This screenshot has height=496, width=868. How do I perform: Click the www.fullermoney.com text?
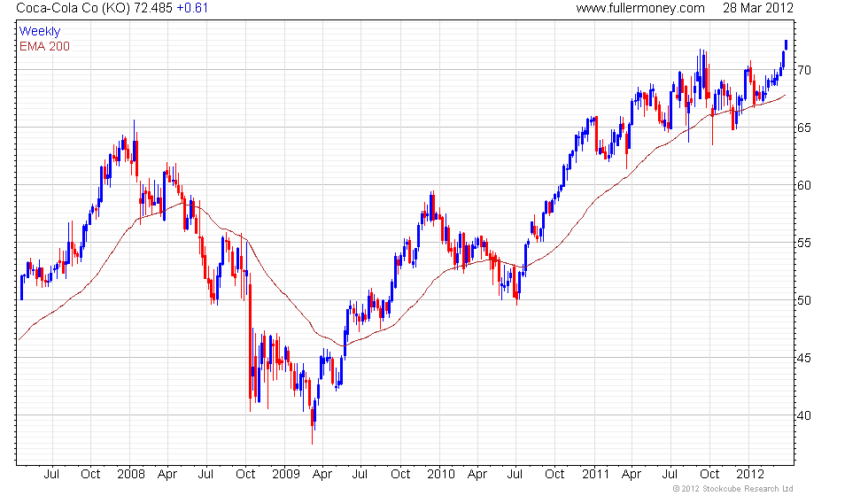(639, 8)
